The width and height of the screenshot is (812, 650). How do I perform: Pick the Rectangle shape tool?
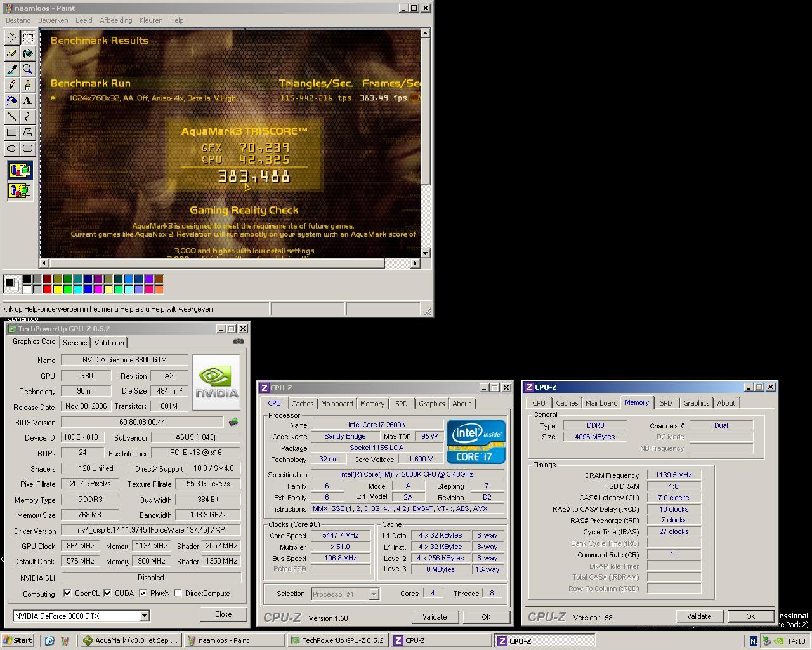click(11, 133)
